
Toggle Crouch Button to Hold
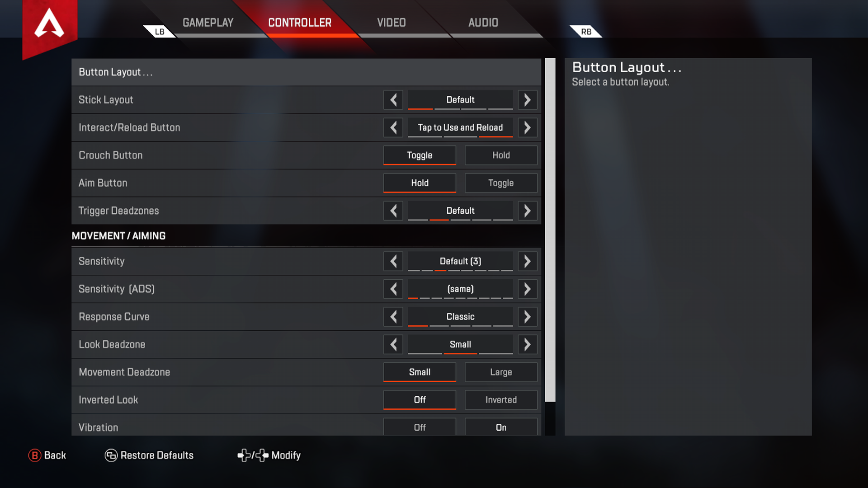pos(500,155)
